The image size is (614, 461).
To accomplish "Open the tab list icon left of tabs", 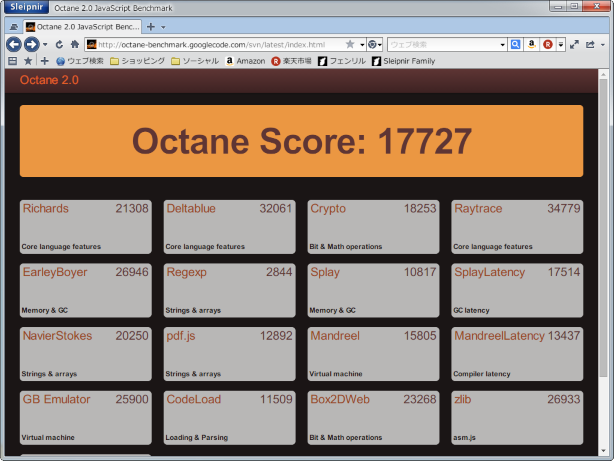I will 14,27.
